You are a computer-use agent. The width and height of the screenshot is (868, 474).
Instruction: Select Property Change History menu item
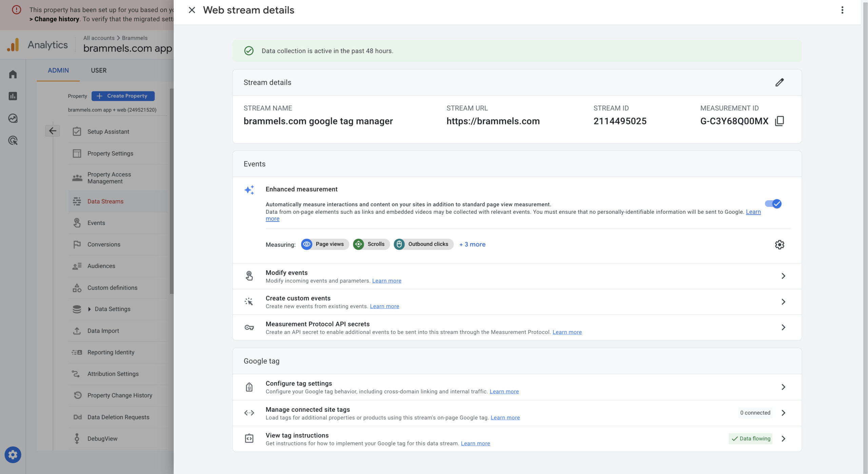tap(119, 395)
